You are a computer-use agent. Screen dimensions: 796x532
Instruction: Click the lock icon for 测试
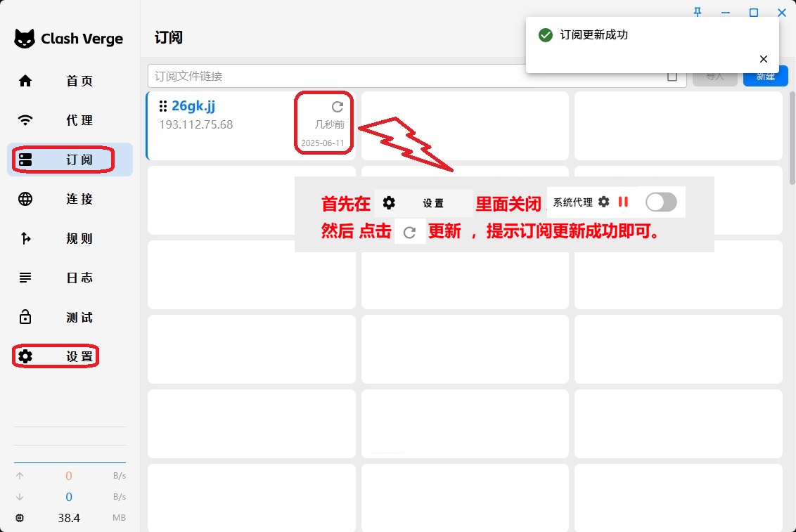tap(25, 317)
